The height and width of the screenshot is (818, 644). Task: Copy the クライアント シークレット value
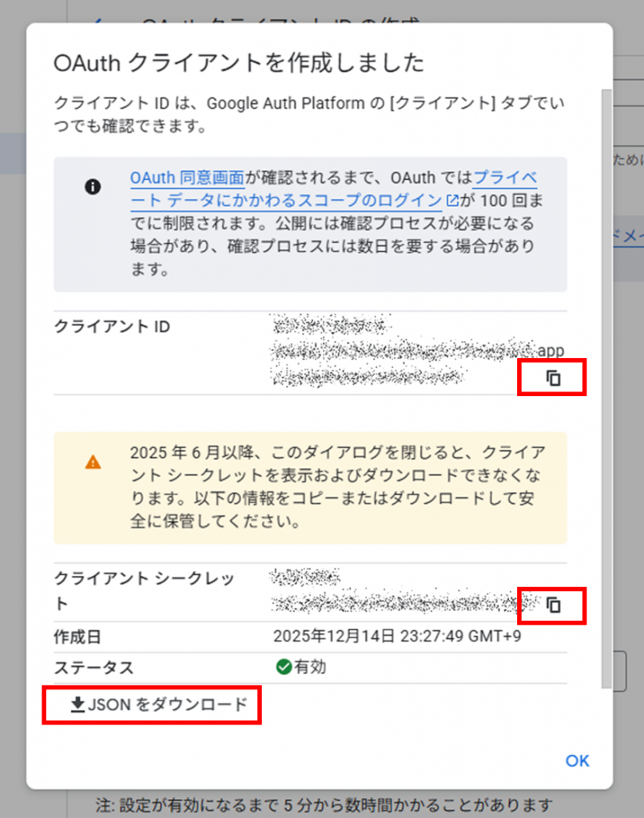coord(553,606)
